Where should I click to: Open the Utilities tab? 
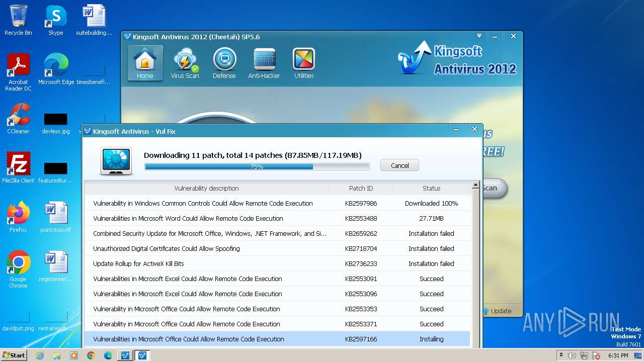304,63
